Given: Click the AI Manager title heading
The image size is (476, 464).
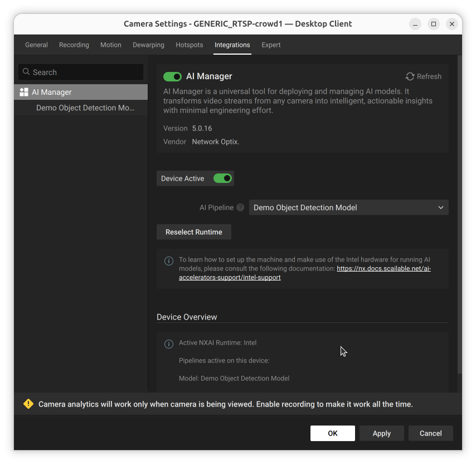Looking at the screenshot, I should (x=209, y=76).
